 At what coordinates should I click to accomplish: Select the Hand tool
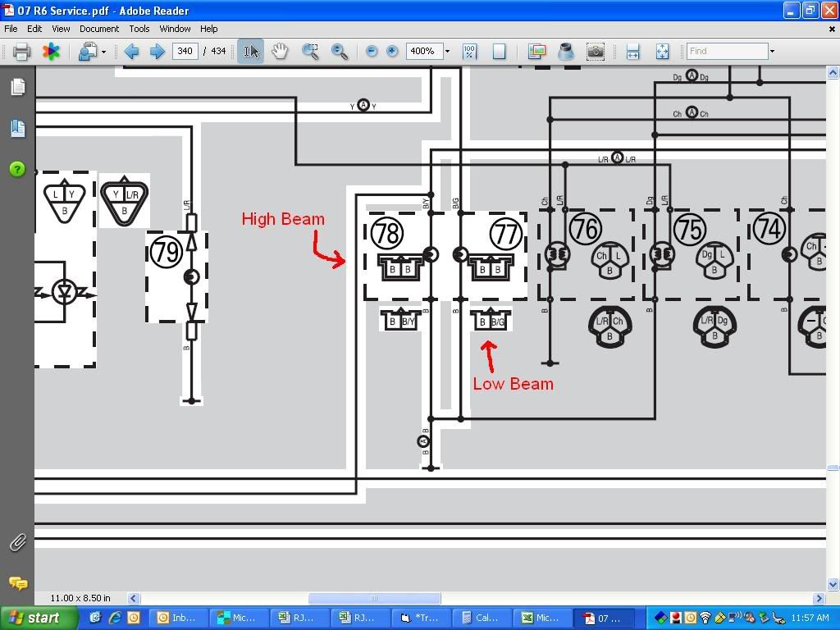click(x=280, y=52)
